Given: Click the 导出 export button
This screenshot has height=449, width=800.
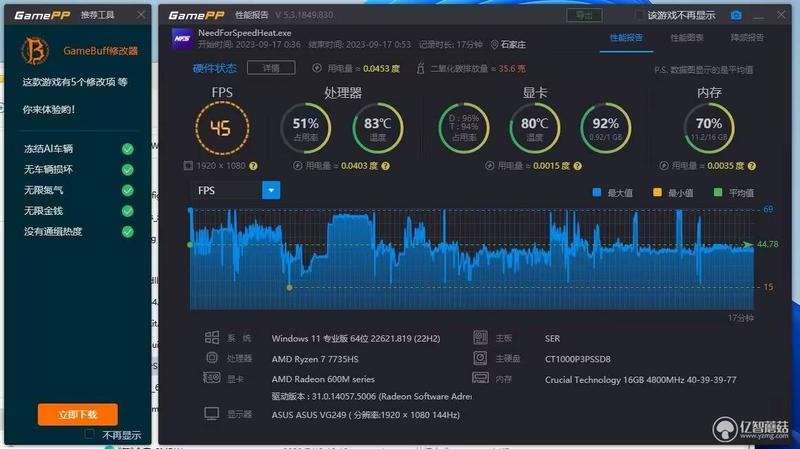Looking at the screenshot, I should (584, 15).
